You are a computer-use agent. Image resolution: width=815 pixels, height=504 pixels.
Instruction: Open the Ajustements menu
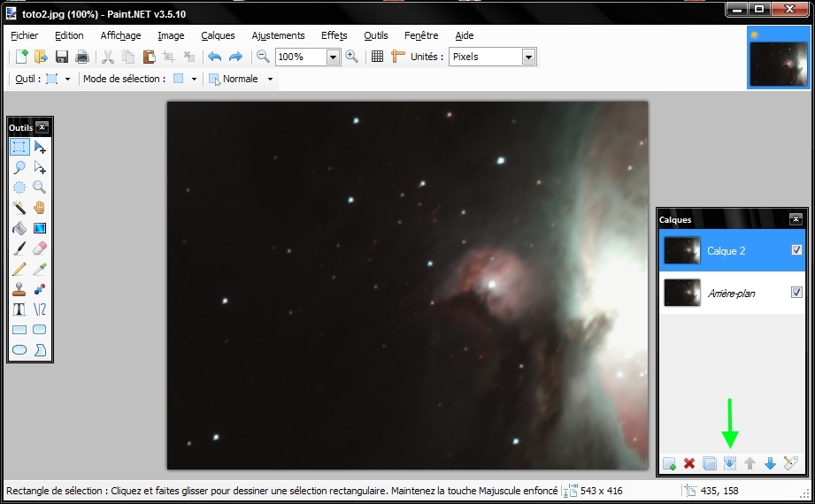278,35
